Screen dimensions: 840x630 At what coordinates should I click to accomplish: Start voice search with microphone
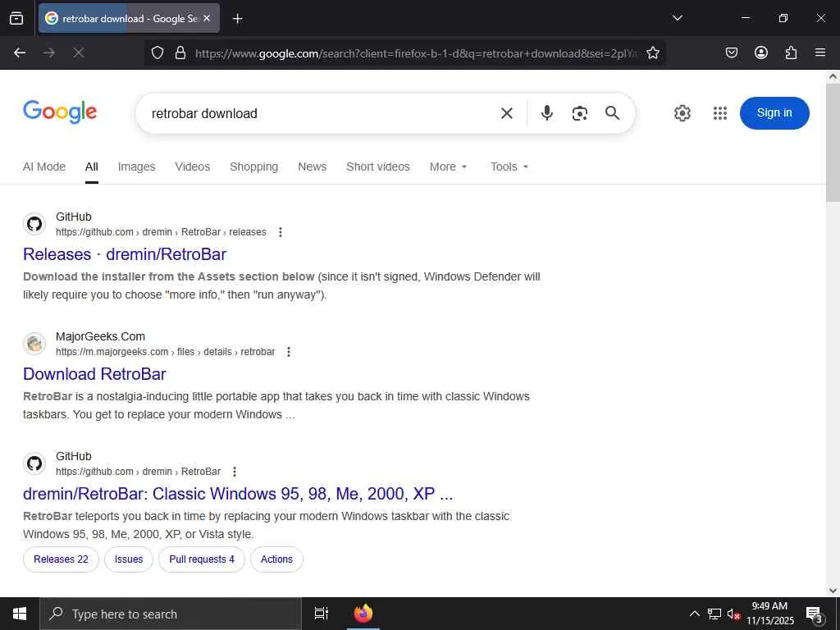[547, 113]
